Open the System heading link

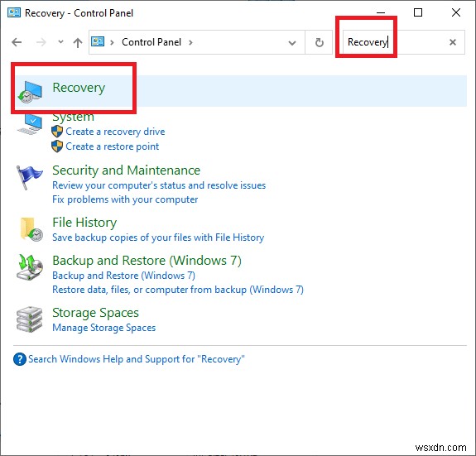tap(73, 118)
